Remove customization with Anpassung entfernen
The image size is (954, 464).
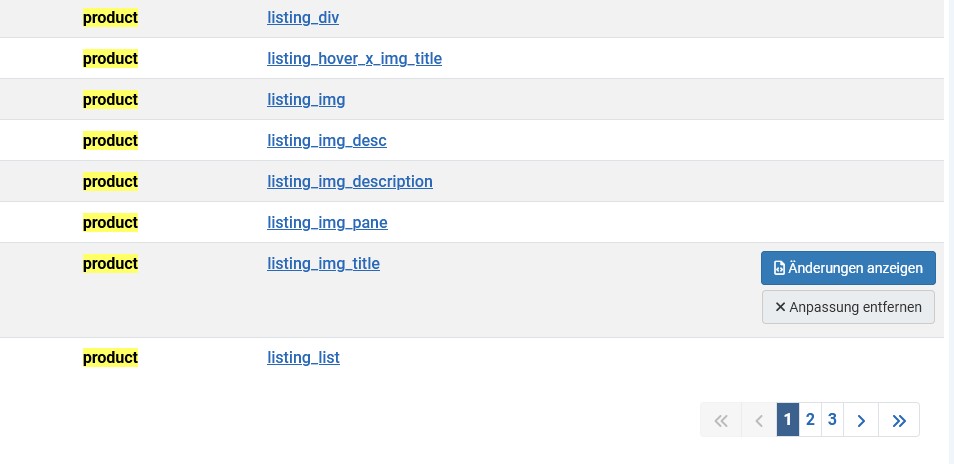click(x=848, y=307)
